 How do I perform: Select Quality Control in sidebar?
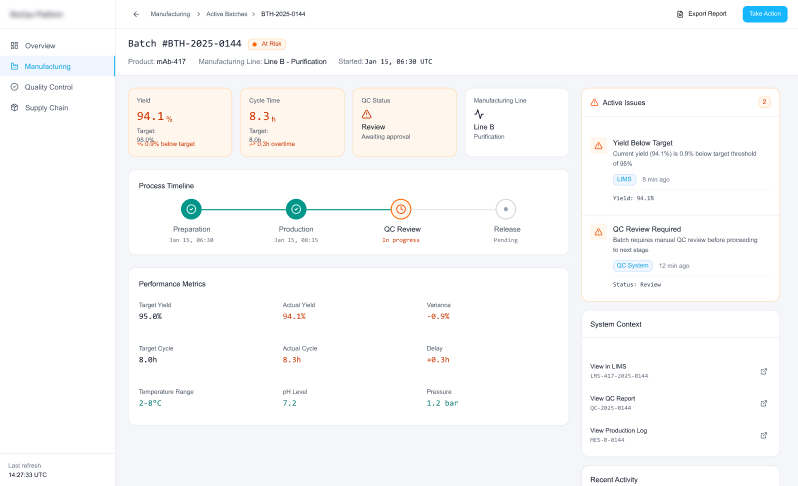[x=48, y=87]
